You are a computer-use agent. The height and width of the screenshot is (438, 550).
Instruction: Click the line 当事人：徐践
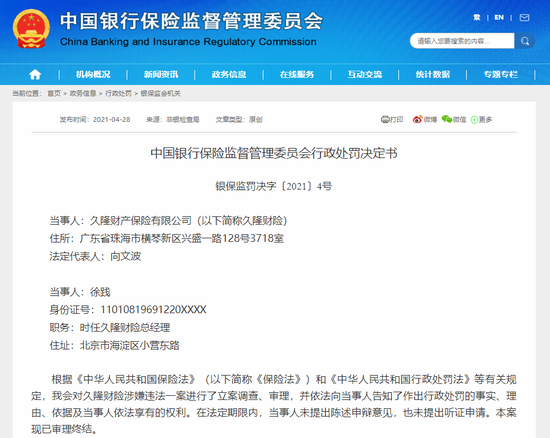[x=80, y=292]
